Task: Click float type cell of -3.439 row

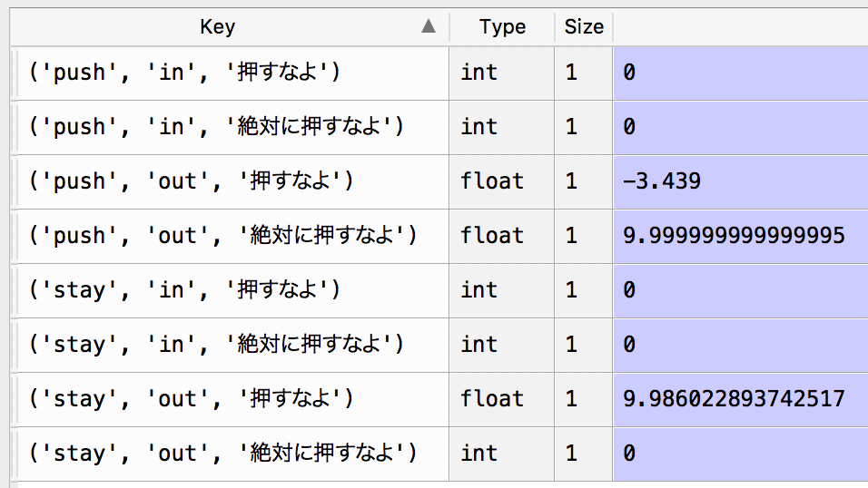Action: point(492,181)
